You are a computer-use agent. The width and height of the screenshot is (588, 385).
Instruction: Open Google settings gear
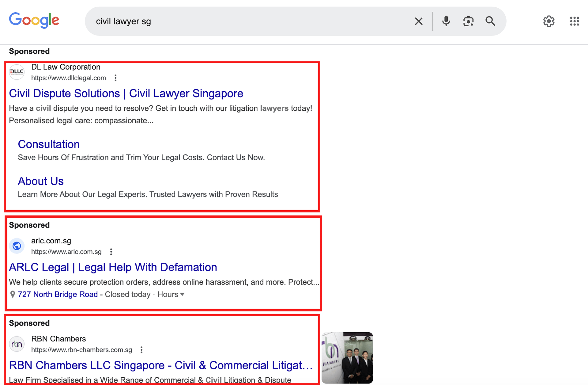coord(548,21)
